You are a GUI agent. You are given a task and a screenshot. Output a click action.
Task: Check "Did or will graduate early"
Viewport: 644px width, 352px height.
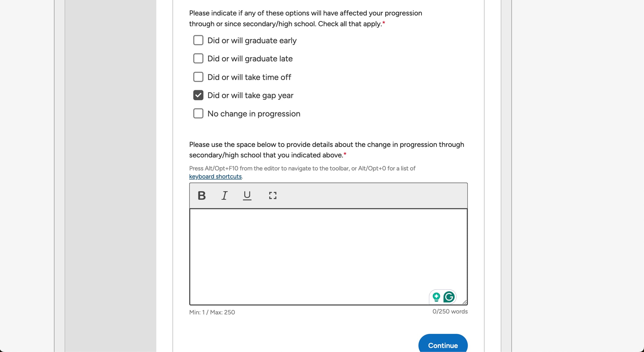[x=198, y=40]
